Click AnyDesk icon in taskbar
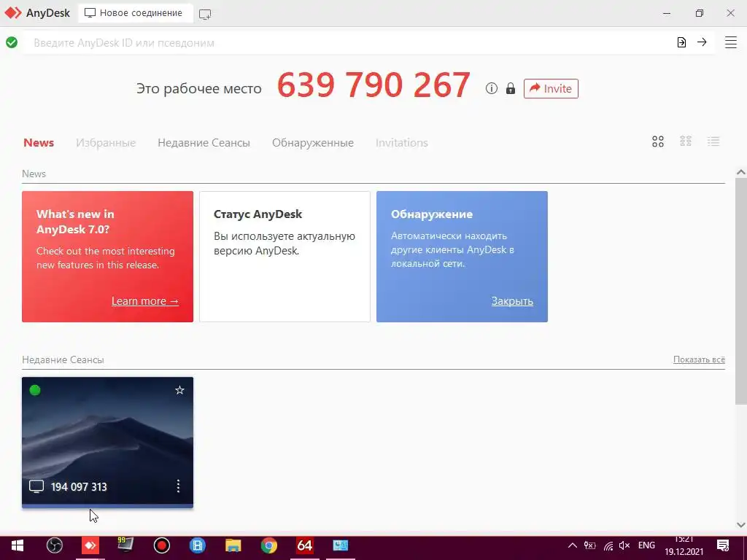 pos(90,545)
